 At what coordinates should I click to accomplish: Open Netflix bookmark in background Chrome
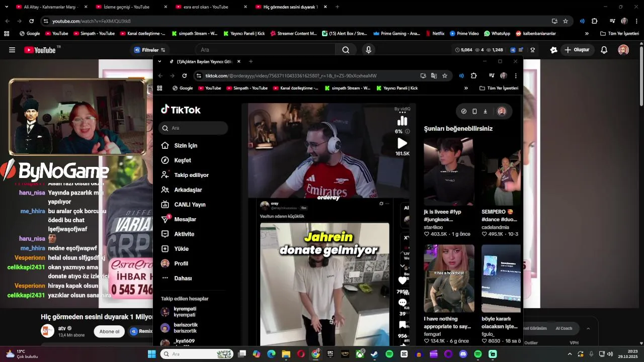[x=435, y=34]
